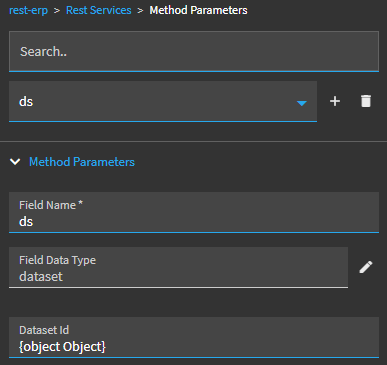Screen dimensions: 387x365
Task: Select the Field Data Type field
Action: 178,267
